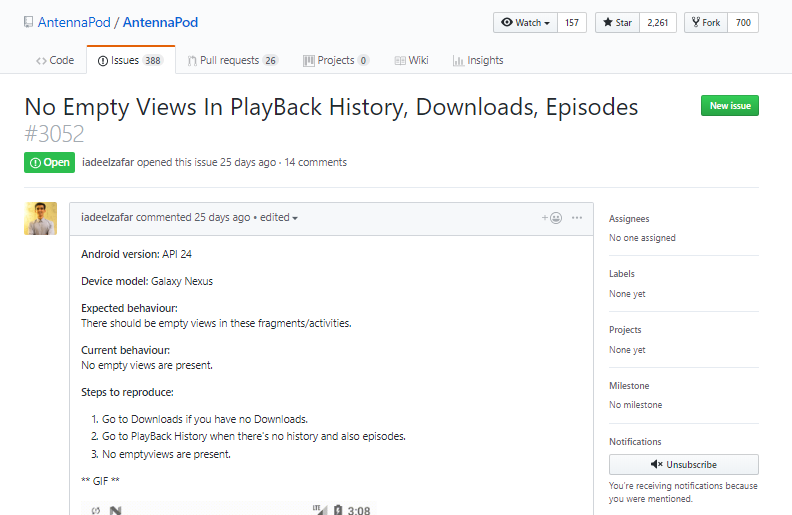Expand the comment edited history dropdown
The image size is (792, 515).
279,218
